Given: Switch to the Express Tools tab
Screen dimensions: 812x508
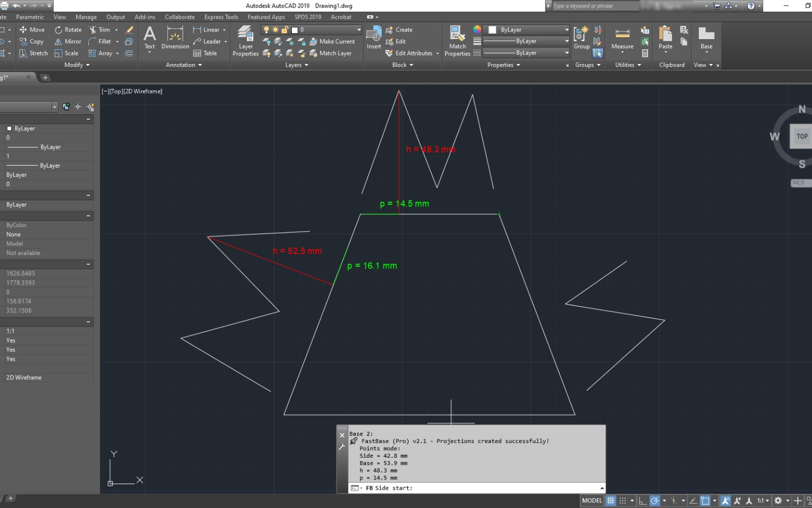Looking at the screenshot, I should pyautogui.click(x=221, y=17).
